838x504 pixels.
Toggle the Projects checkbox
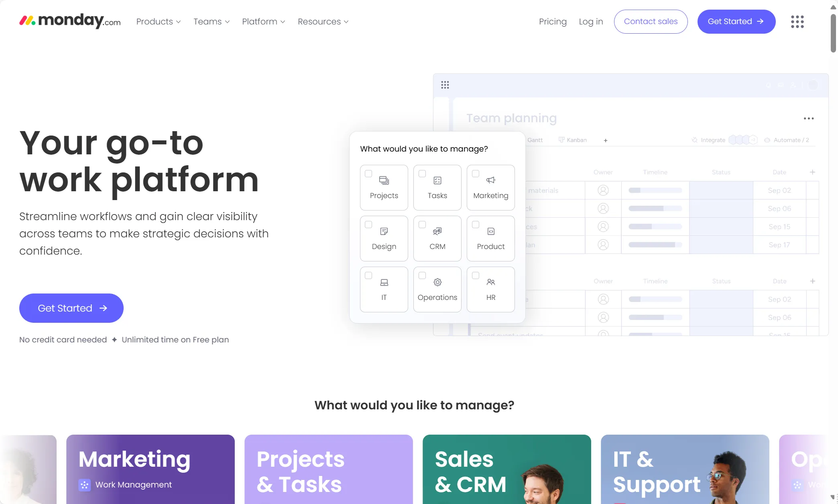point(368,173)
